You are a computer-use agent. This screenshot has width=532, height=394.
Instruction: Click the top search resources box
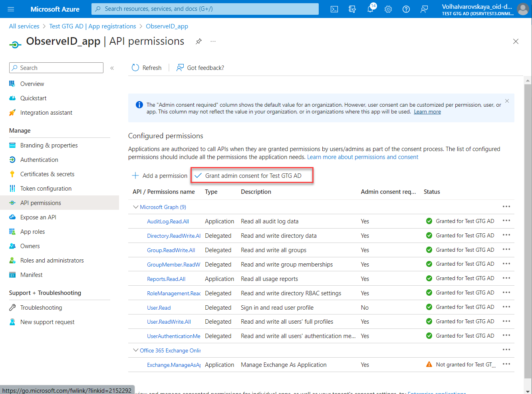coord(205,9)
